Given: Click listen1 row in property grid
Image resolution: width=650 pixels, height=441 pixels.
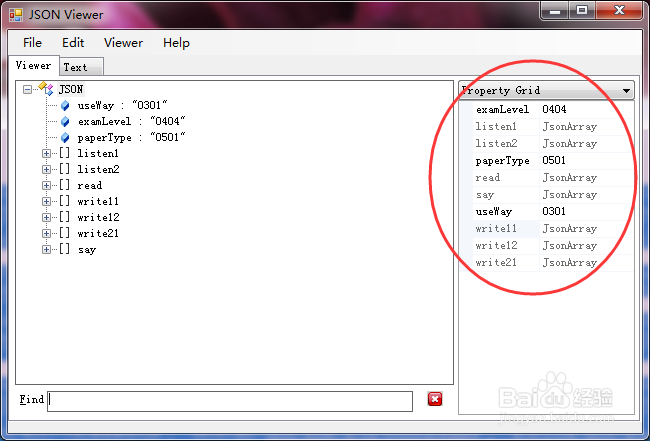Looking at the screenshot, I should click(x=553, y=126).
